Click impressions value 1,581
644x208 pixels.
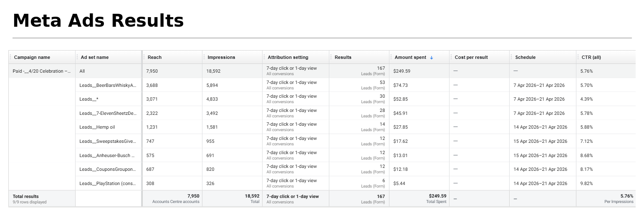212,127
